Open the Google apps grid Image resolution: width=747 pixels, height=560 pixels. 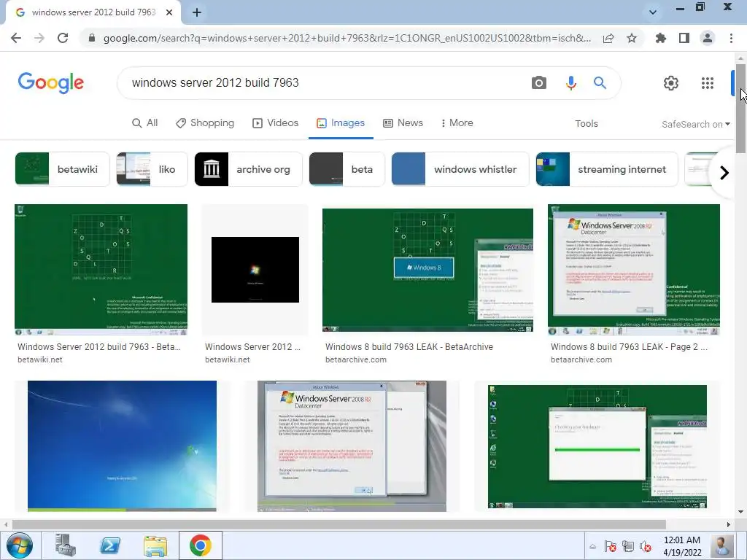708,83
